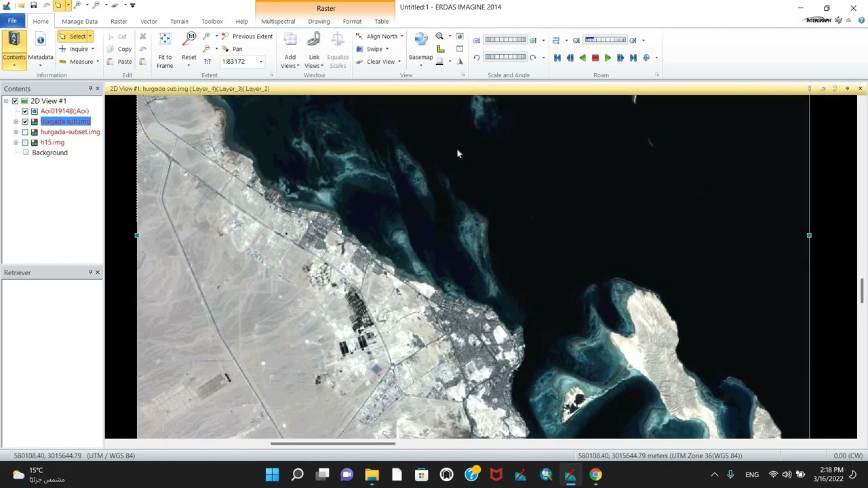Switch to the Raster ribbon tab
Screen dimensions: 868x488
[x=119, y=21]
